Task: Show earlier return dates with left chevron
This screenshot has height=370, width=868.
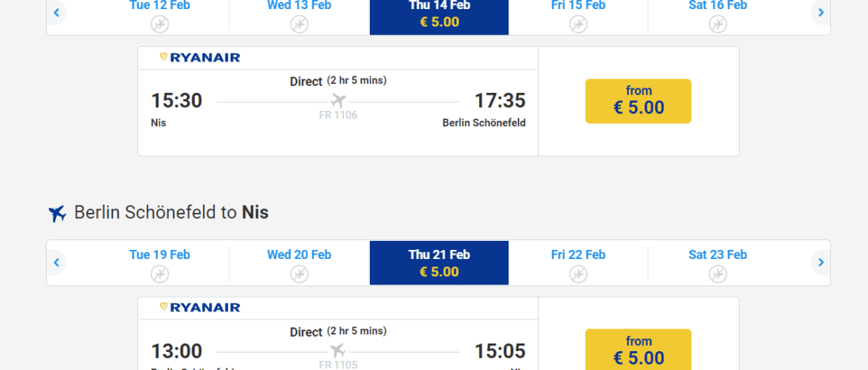Action: [57, 263]
